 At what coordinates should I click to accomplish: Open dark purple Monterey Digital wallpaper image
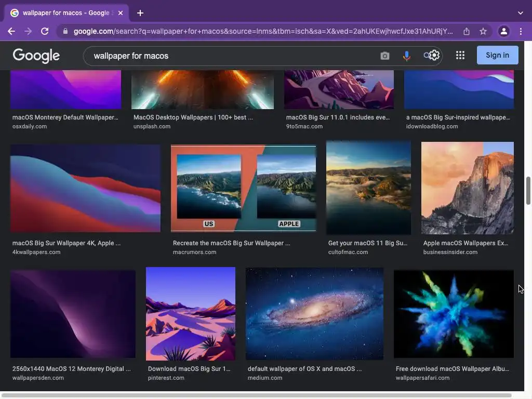coord(73,314)
